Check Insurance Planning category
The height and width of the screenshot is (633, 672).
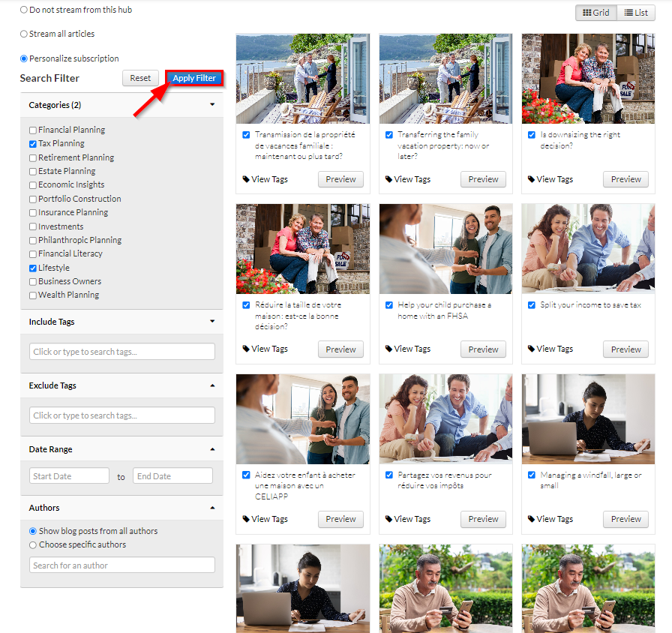coord(32,213)
